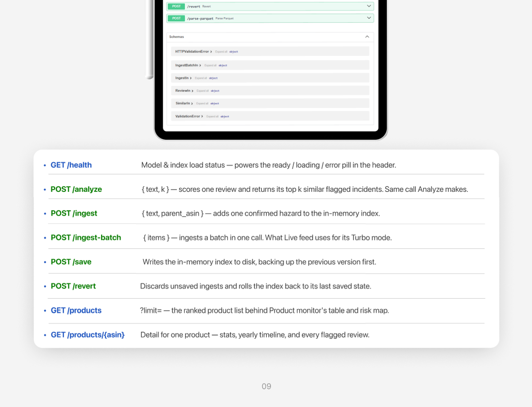Click Expand all next to ReviewIn
532x407 pixels.
click(203, 91)
